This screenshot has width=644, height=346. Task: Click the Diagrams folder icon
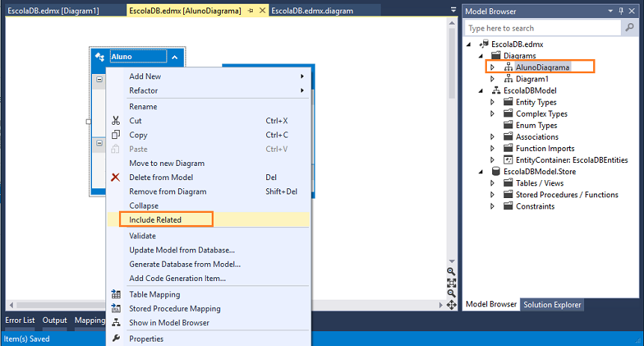tap(496, 55)
